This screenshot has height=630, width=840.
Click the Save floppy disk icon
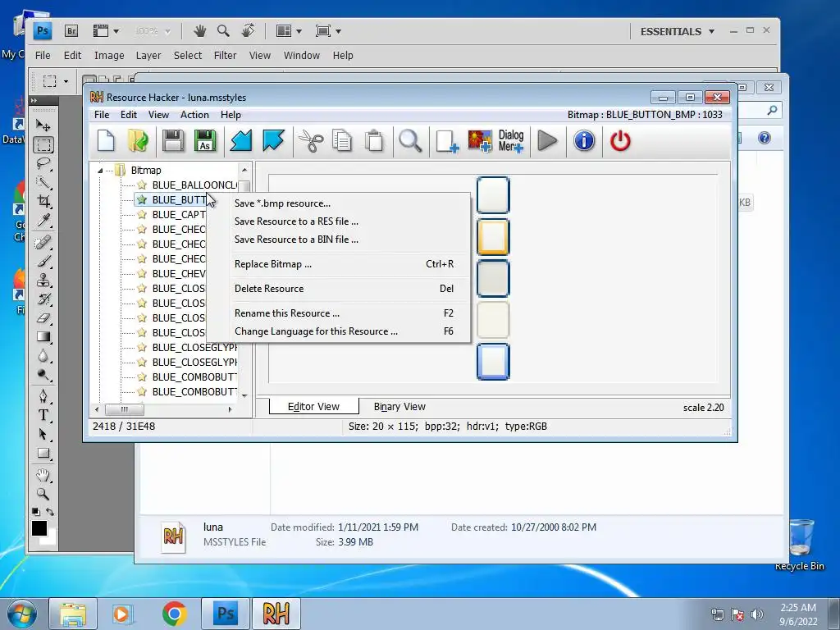173,141
